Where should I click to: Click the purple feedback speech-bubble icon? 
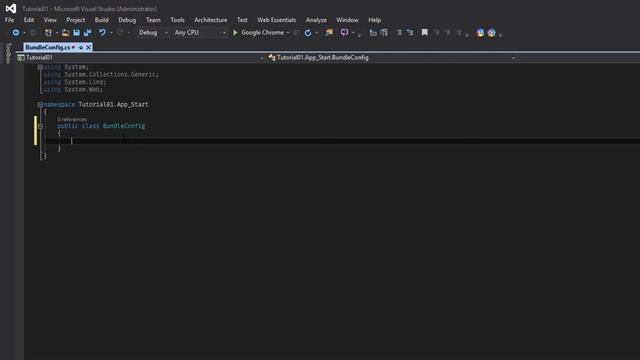click(x=344, y=33)
